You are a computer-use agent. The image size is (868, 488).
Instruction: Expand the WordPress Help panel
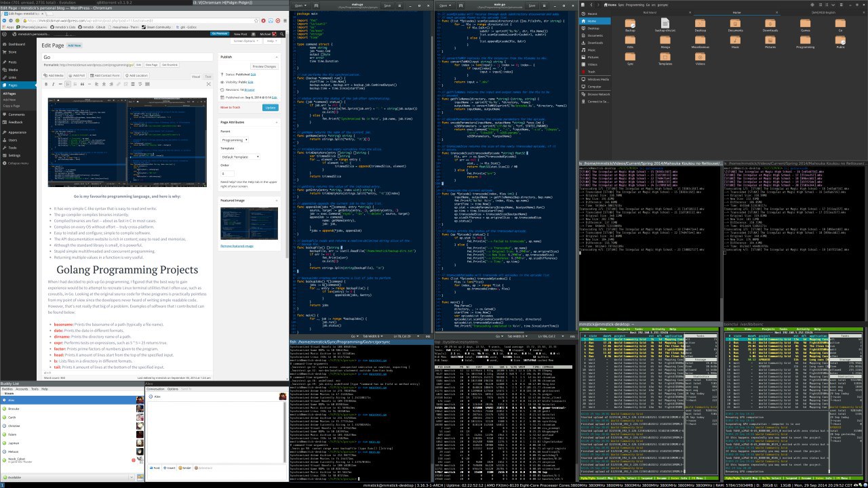271,41
